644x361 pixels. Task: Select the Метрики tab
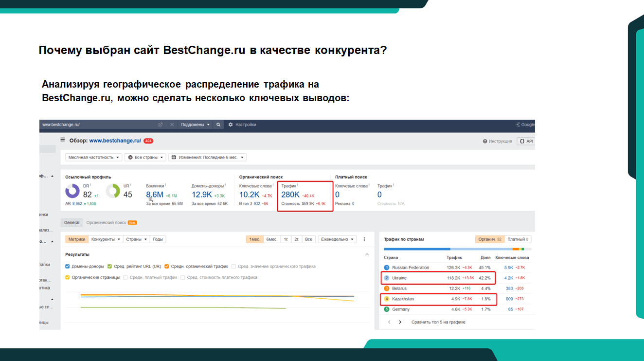pos(77,239)
